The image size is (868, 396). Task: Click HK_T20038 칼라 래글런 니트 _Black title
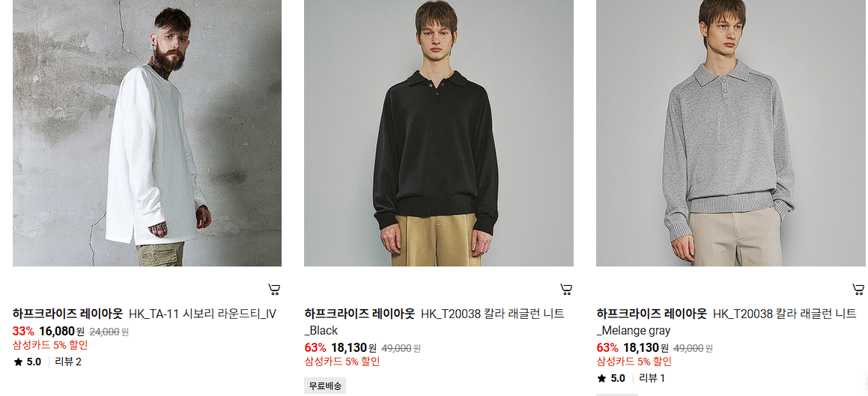pos(434,322)
